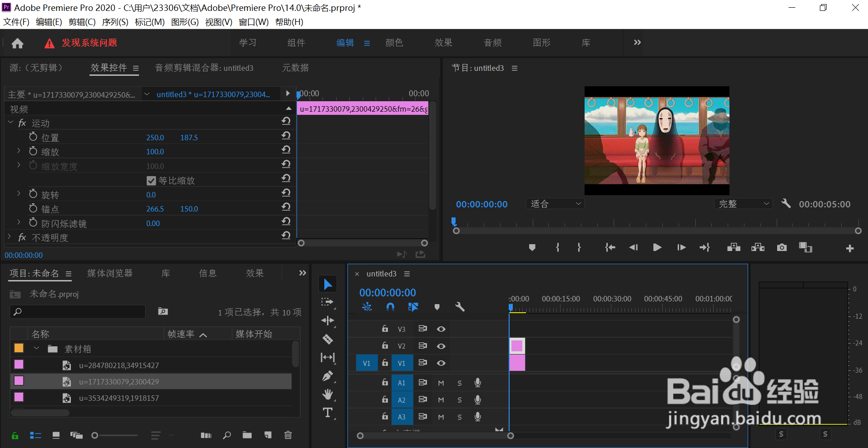Switch to 音频 workspace tab
This screenshot has width=868, height=448.
coord(492,43)
